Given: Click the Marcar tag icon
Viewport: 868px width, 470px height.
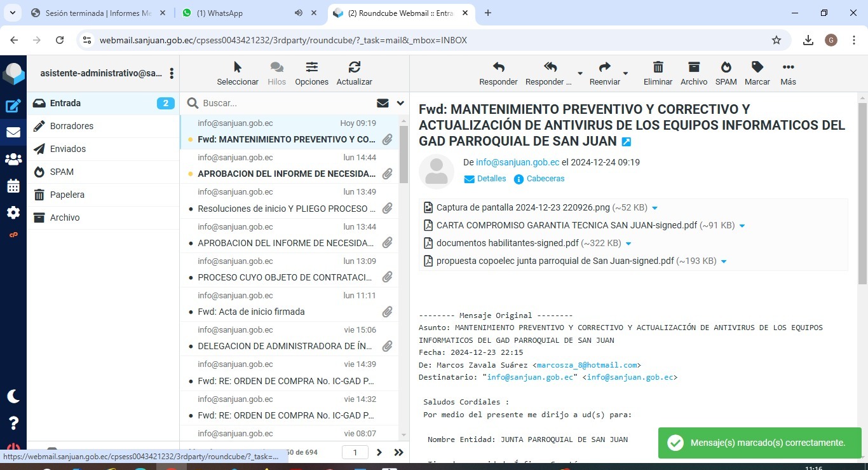Looking at the screenshot, I should pos(757,67).
